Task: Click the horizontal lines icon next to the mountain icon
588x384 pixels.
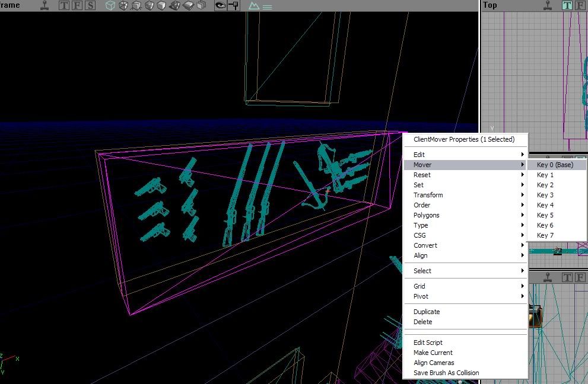Action: pyautogui.click(x=268, y=6)
